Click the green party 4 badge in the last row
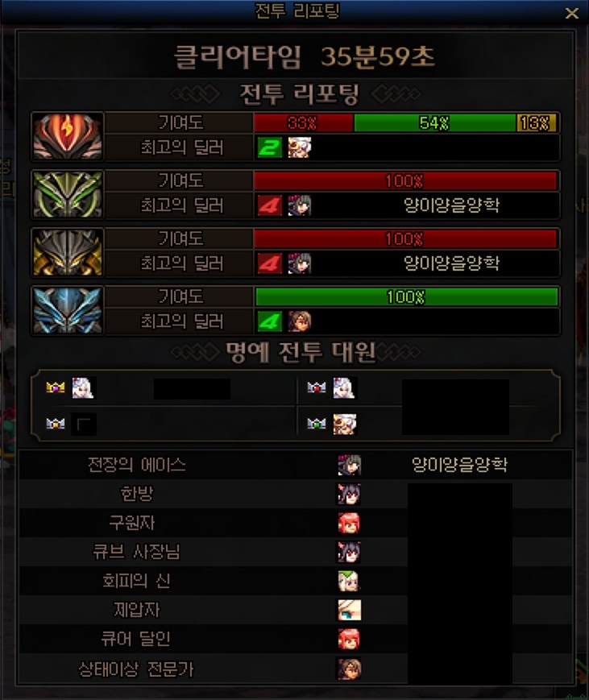The height and width of the screenshot is (700, 589). 270,321
